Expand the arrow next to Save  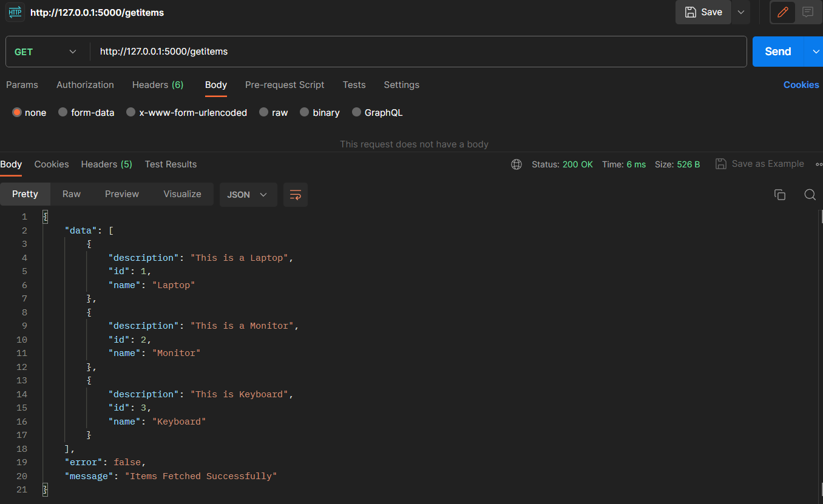pyautogui.click(x=740, y=12)
